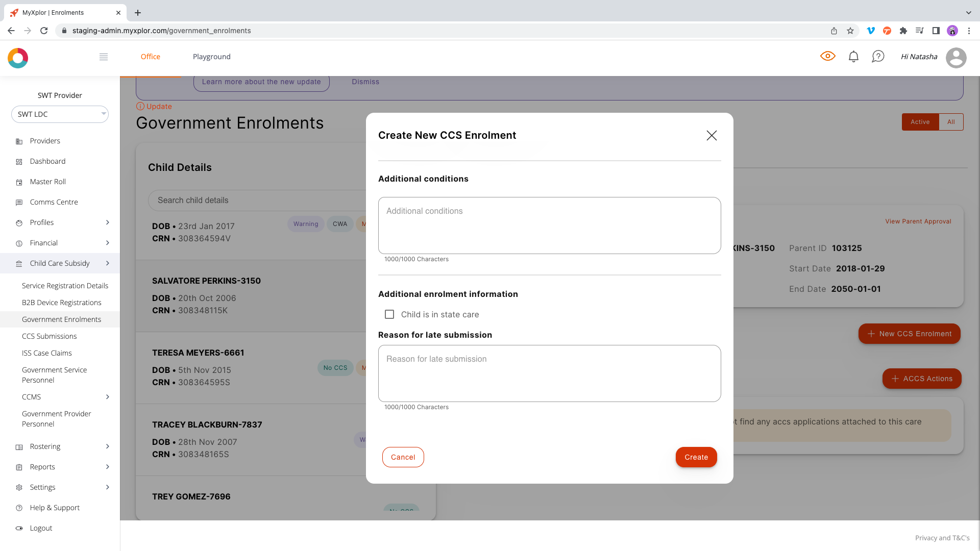
Task: Click the Logout sidebar icon
Action: (19, 528)
